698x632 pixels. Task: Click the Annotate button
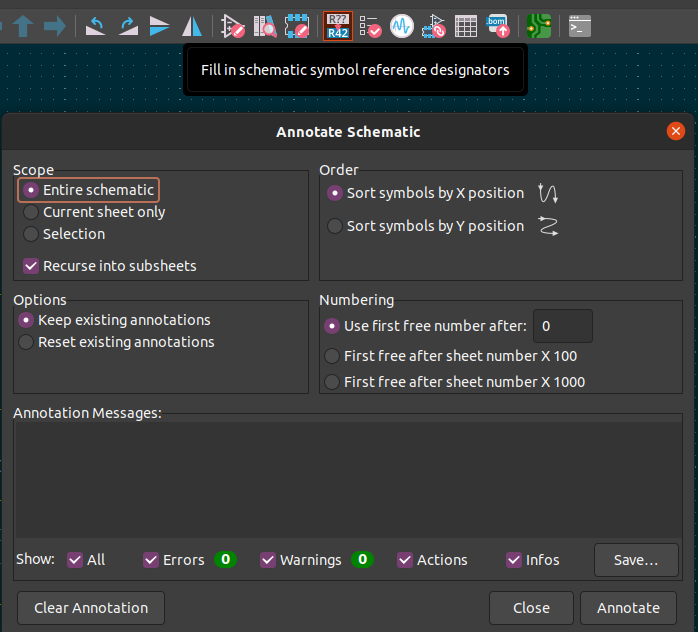[x=628, y=608]
